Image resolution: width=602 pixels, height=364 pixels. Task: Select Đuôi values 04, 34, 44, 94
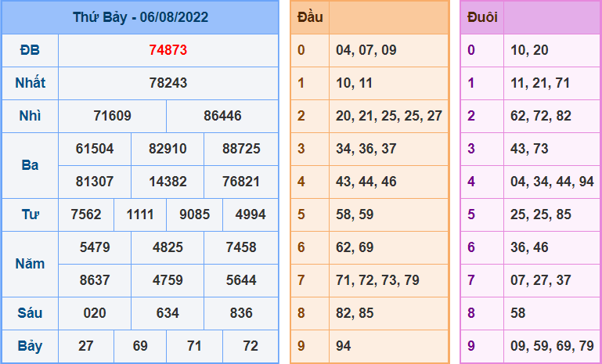point(553,182)
